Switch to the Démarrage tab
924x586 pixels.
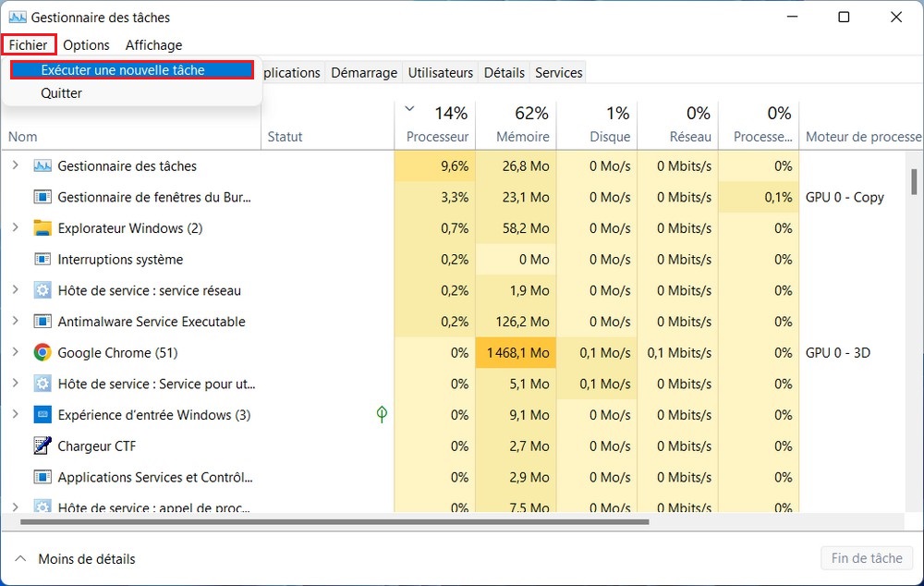pyautogui.click(x=364, y=73)
